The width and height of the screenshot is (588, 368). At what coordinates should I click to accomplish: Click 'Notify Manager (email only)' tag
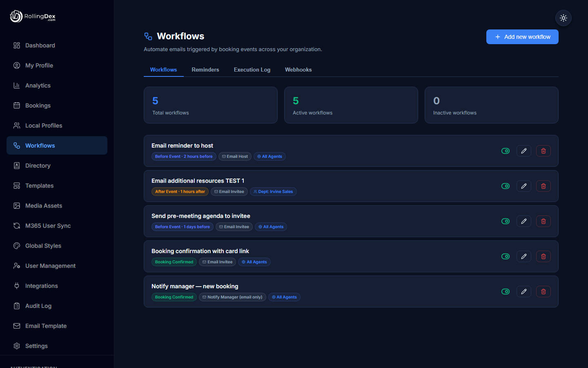(x=232, y=297)
